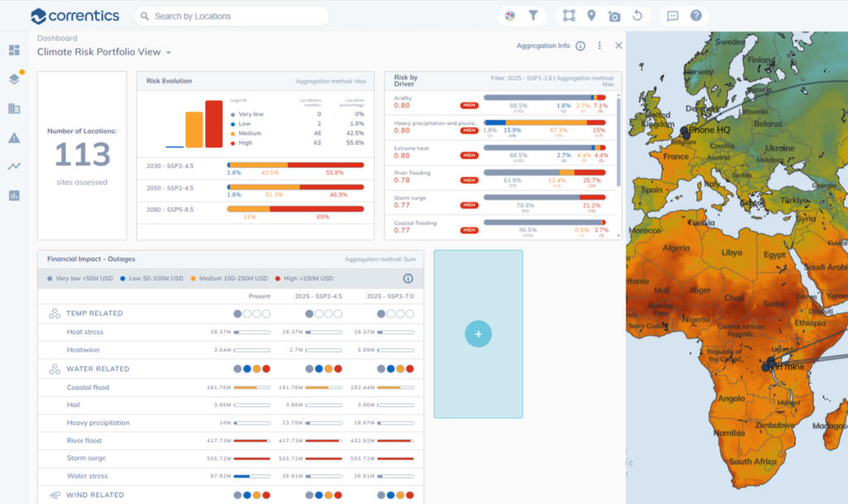Image resolution: width=848 pixels, height=504 pixels.
Task: Click the Dashboard breadcrumb
Action: pos(57,38)
